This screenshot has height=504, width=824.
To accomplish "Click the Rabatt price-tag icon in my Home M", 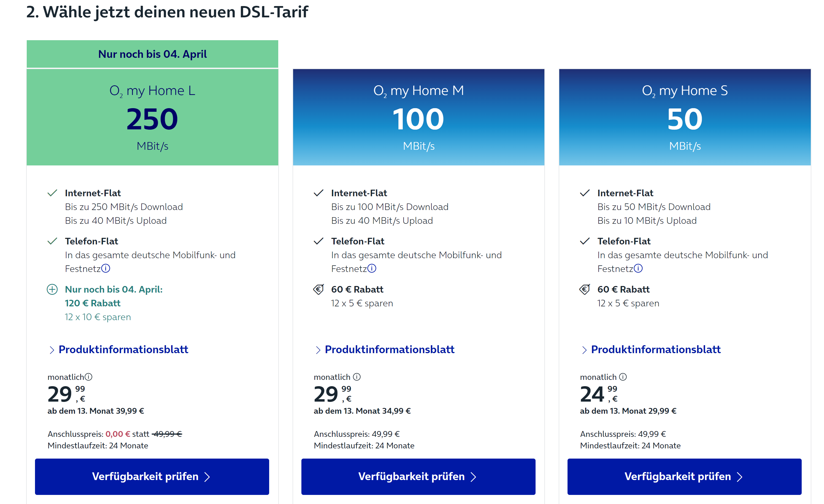I will point(318,289).
